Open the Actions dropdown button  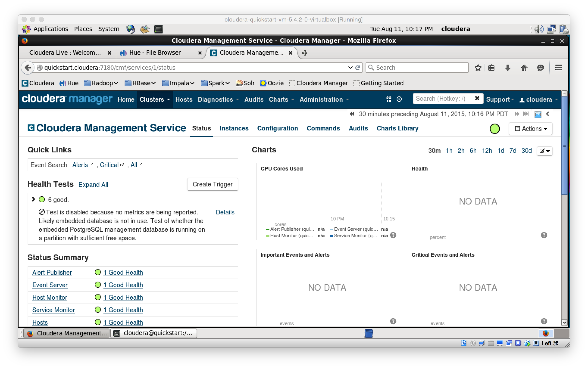tap(530, 129)
